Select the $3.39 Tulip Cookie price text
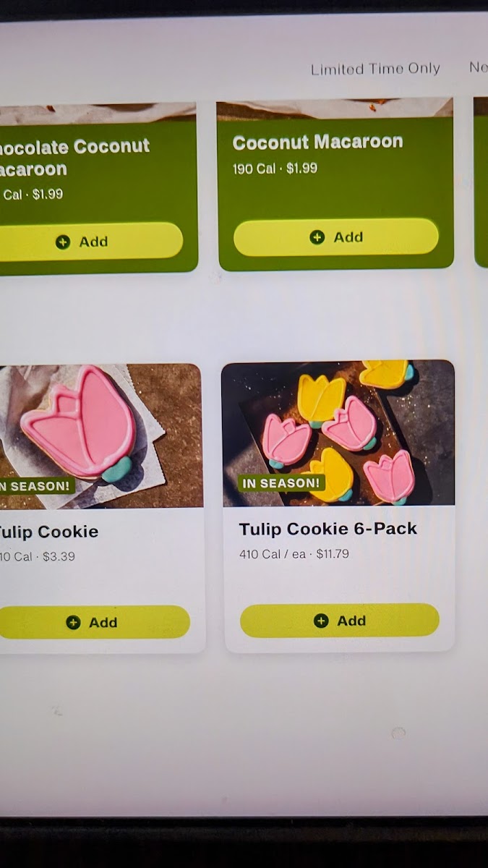This screenshot has height=868, width=488. tap(59, 557)
